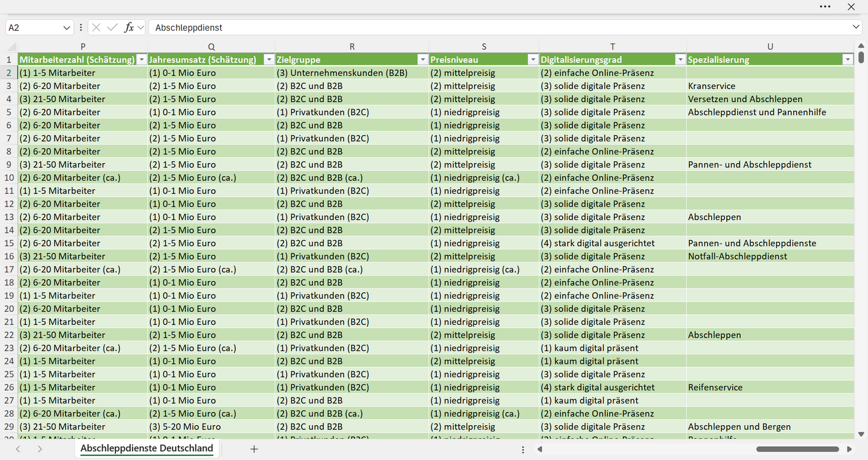
Task: Open filter dropdown for Mitarbeiterzahl (Schätzung)
Action: click(x=141, y=59)
